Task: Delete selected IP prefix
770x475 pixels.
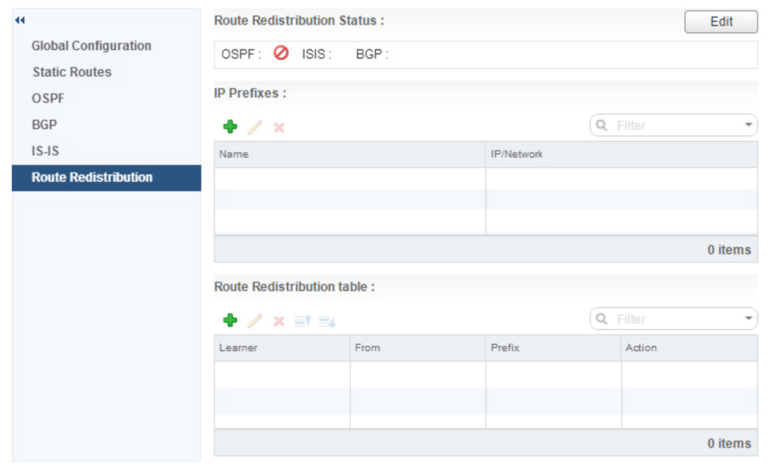Action: click(279, 127)
